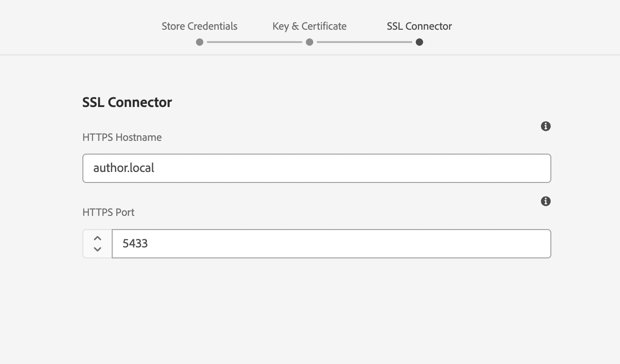This screenshot has width=620, height=364.
Task: Click the 5433 value in the port box
Action: [x=135, y=243]
